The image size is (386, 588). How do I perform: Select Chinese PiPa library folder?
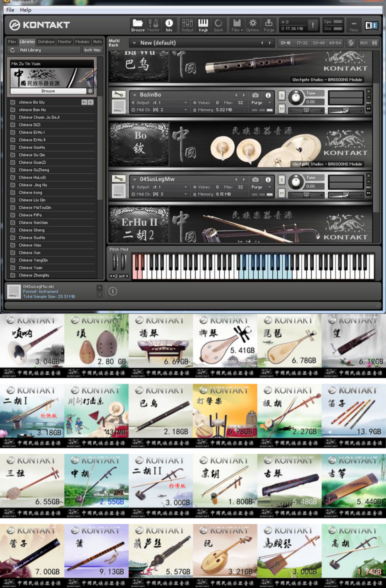tap(52, 215)
